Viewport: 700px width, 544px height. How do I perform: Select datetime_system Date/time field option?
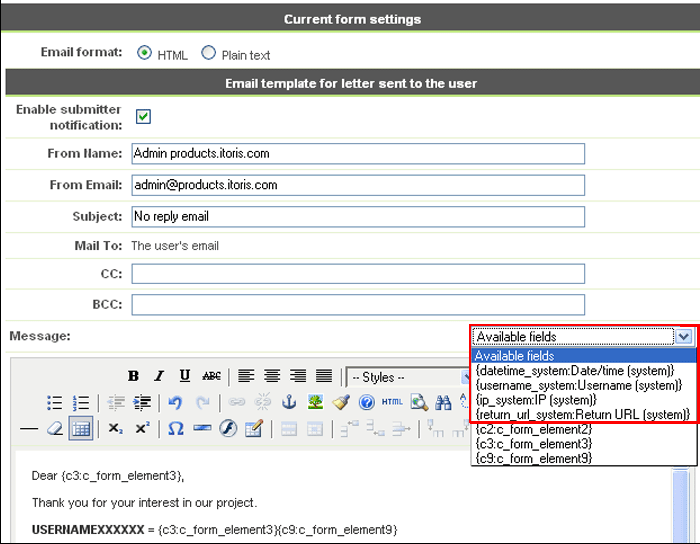[x=584, y=370]
